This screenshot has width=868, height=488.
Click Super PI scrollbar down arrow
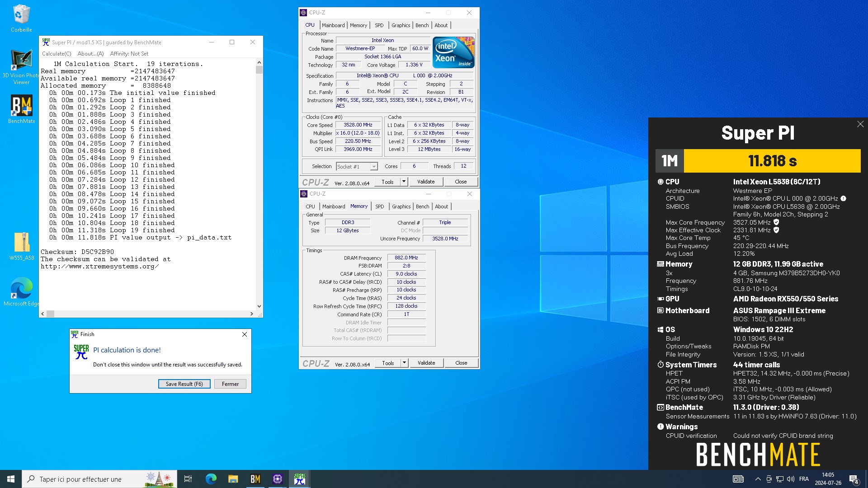[259, 306]
